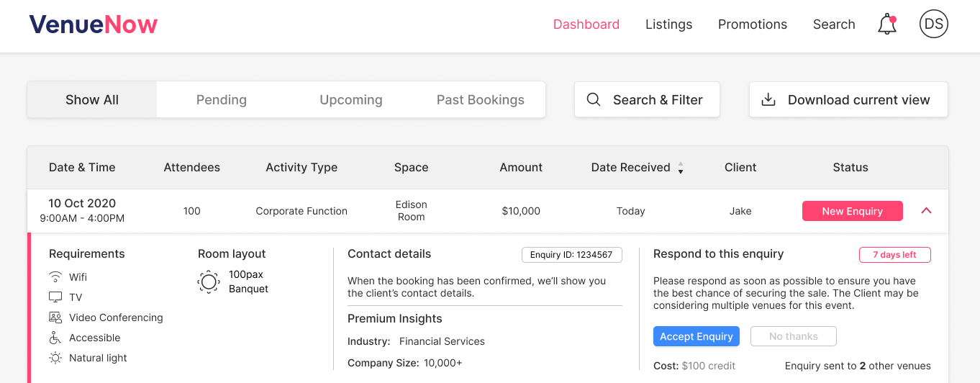Sort by Date Received arrows

(681, 168)
